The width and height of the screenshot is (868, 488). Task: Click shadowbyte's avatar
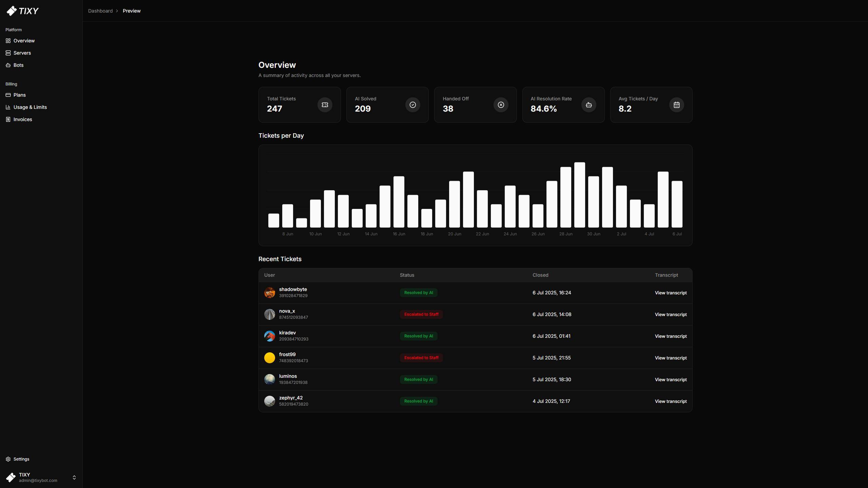[270, 293]
